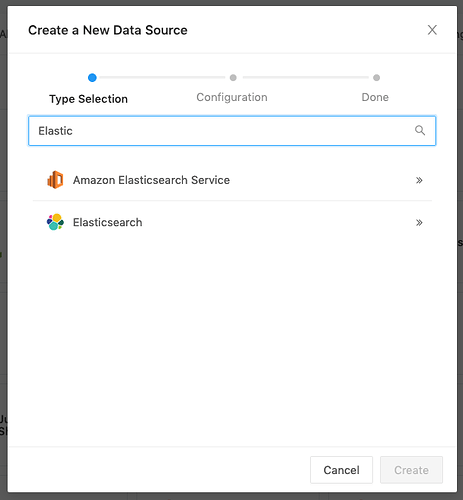Expand the Elasticsearch double chevron arrow
Viewport: 463px width, 500px height.
tap(419, 223)
